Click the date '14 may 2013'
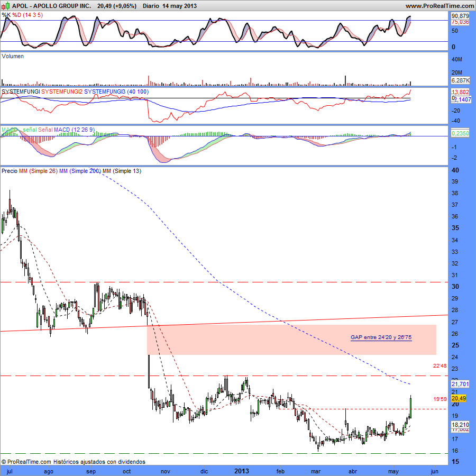The height and width of the screenshot is (476, 476). (179, 6)
